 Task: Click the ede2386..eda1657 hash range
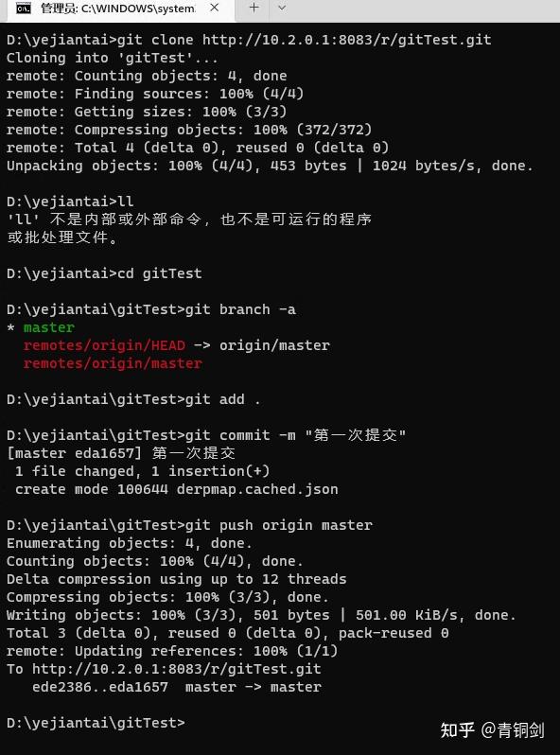click(x=100, y=687)
